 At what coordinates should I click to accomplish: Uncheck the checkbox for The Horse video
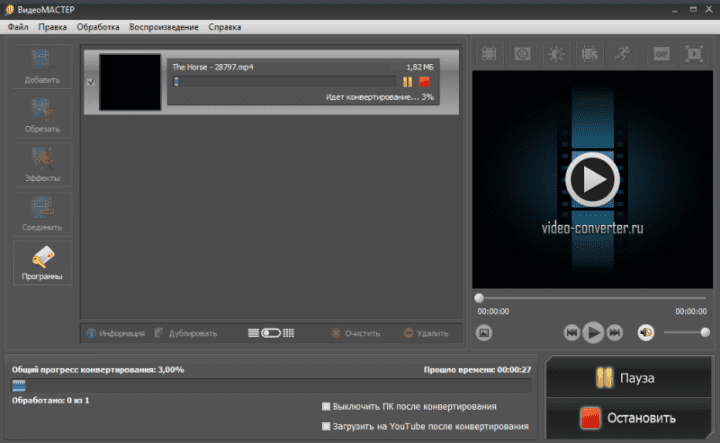point(90,82)
